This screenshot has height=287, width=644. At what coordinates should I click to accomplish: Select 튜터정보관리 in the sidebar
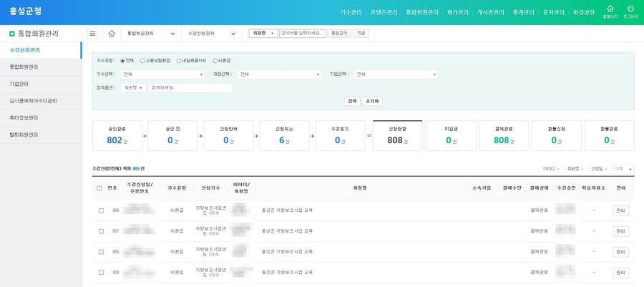coord(41,118)
